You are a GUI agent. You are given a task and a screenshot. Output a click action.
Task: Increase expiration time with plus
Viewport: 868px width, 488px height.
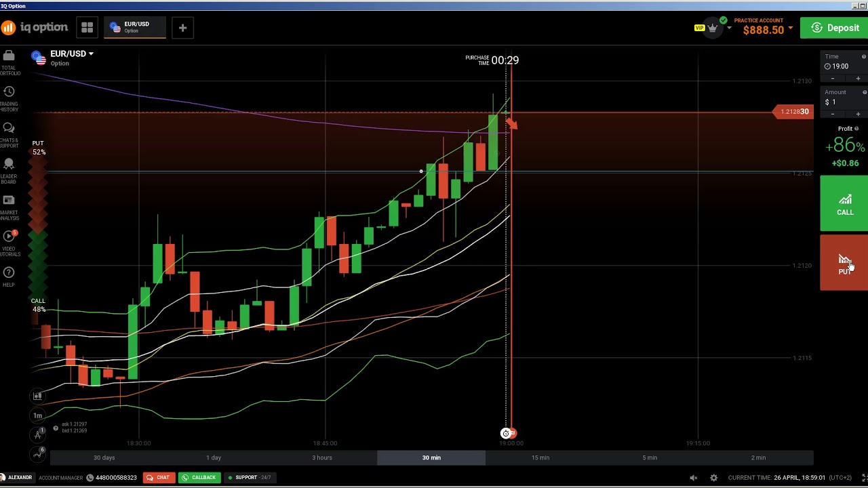point(858,79)
